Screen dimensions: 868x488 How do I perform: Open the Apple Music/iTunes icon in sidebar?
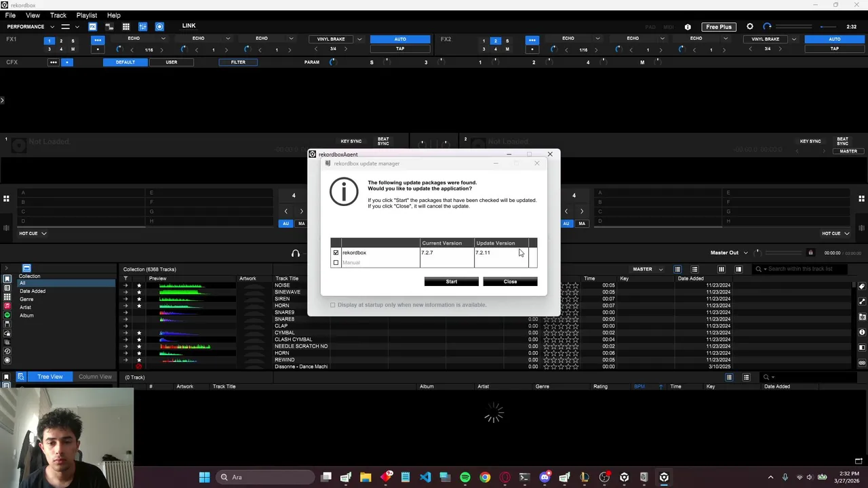(x=7, y=306)
